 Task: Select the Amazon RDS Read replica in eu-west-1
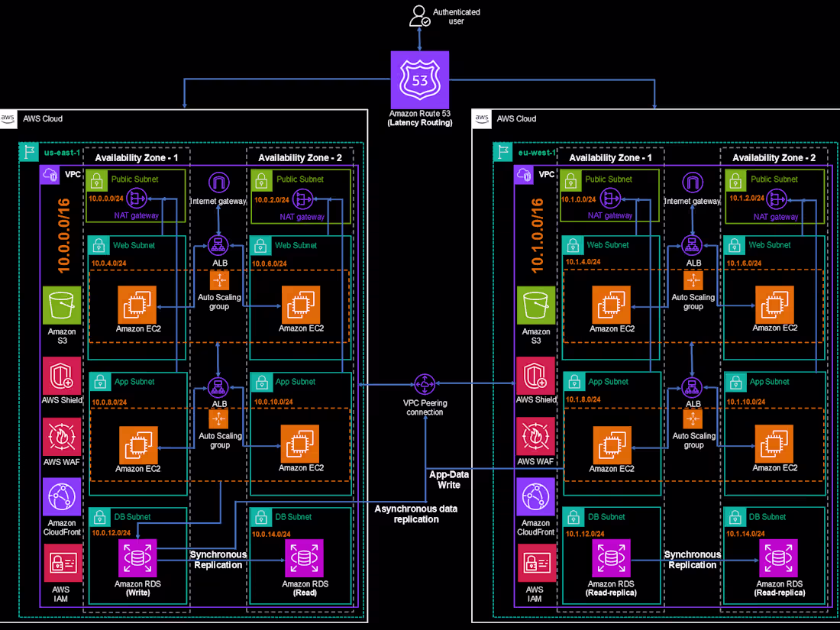click(611, 557)
